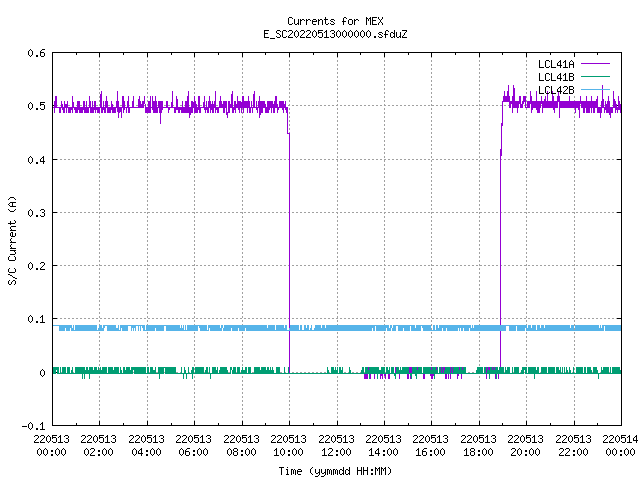This screenshot has width=640, height=480.
Task: Click the x-axis tick 220513 00:00
Action: (x=51, y=445)
